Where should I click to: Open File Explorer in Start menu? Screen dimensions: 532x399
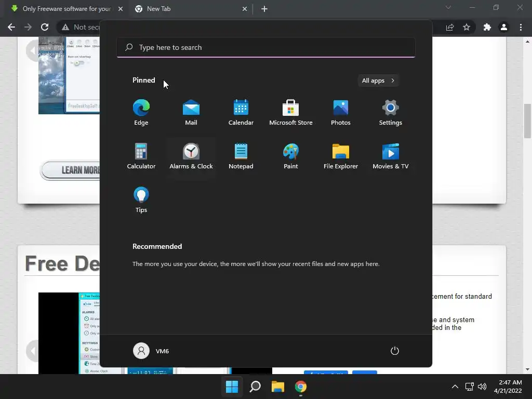341,156
